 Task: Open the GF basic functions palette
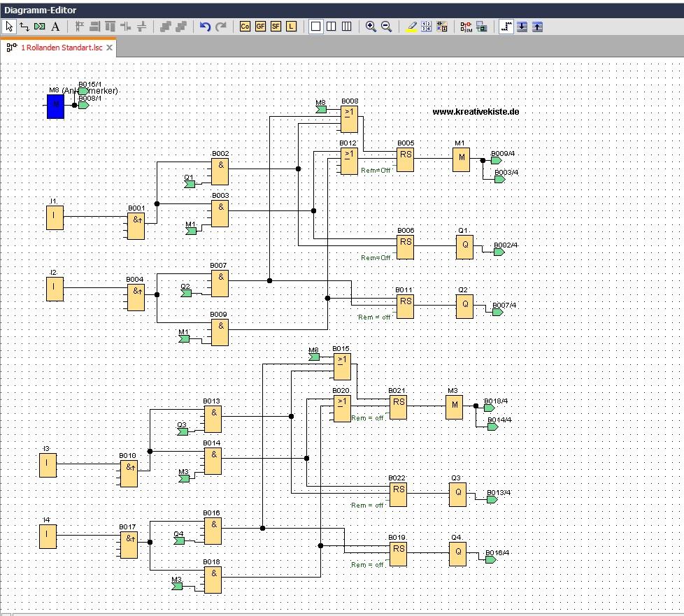coord(260,27)
